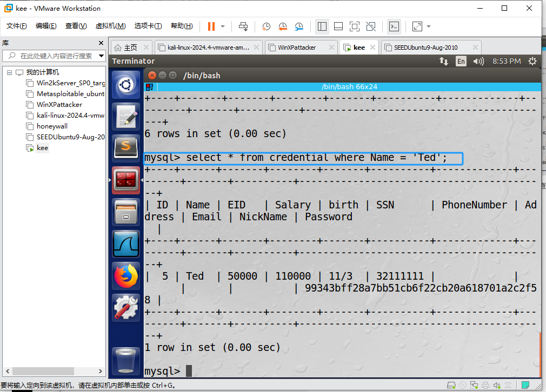Screen dimensions: 546x392
Task: Switch to the WinXPattacker tab
Action: point(297,48)
